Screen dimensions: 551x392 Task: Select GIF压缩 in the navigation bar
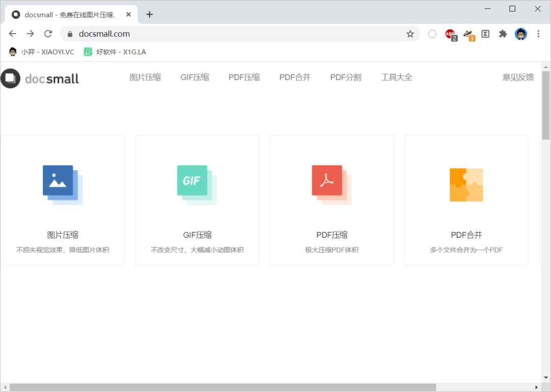coord(194,77)
